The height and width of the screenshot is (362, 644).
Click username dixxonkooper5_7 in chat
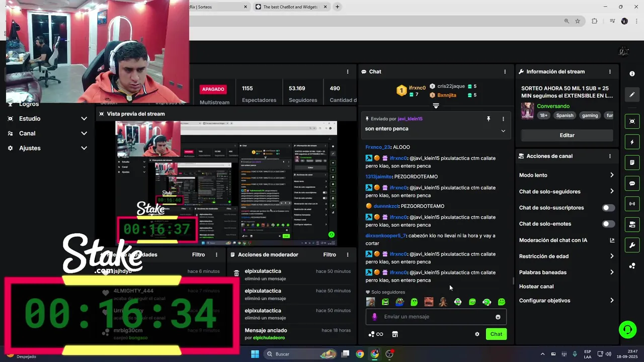point(385,236)
